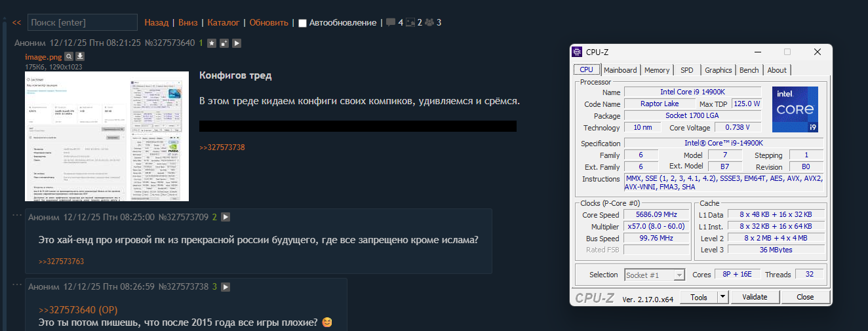The width and height of the screenshot is (868, 331).
Task: Switch to the Mainboard tab in CPU-Z
Action: point(620,70)
